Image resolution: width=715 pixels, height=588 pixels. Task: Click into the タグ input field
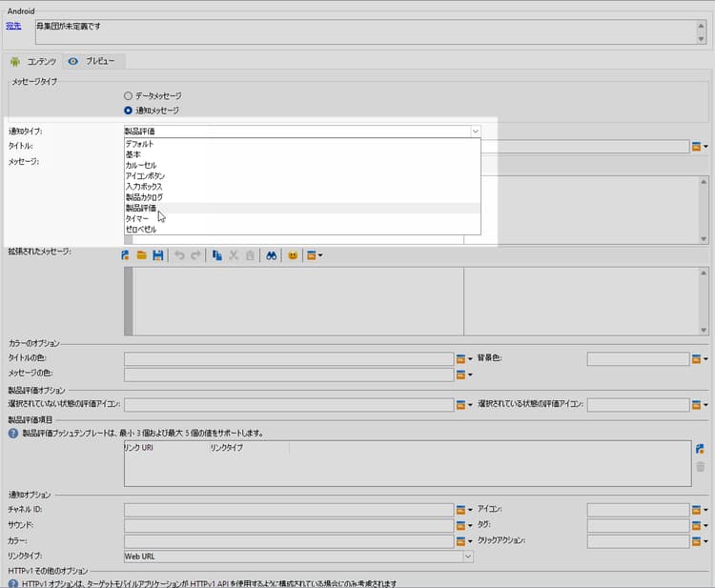click(x=638, y=525)
